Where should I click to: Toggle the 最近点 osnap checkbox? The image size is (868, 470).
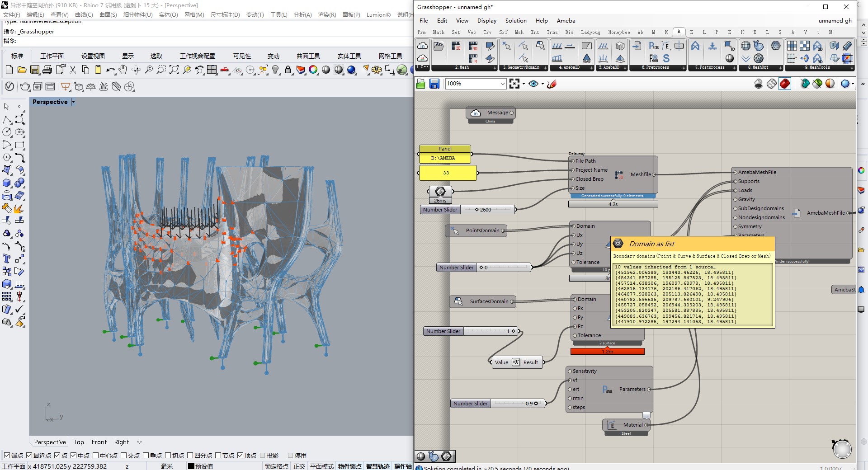coord(29,455)
